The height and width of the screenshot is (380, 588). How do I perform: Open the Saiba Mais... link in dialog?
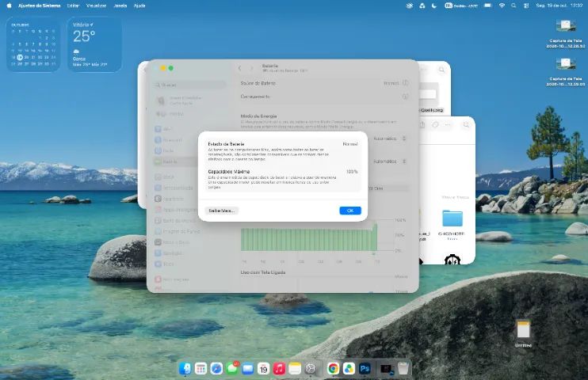[221, 211]
